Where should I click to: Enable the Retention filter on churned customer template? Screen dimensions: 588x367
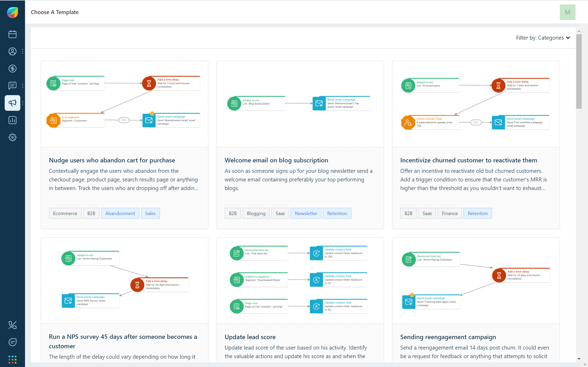[x=477, y=213]
